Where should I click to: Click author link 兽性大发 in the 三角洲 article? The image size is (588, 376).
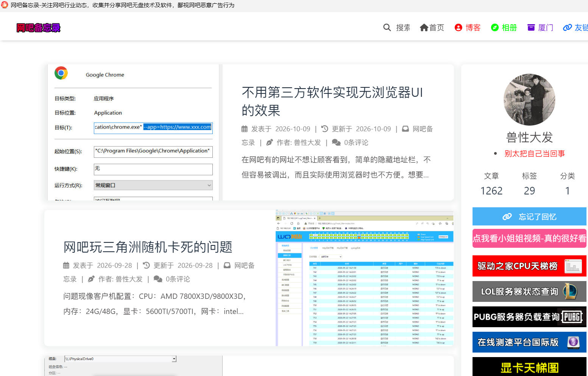click(129, 279)
